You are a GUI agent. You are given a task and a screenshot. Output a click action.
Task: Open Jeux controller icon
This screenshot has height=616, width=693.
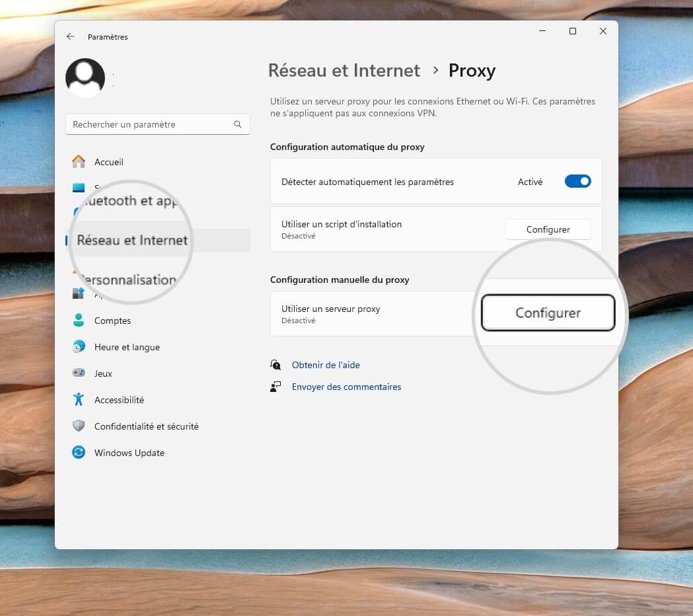point(79,373)
